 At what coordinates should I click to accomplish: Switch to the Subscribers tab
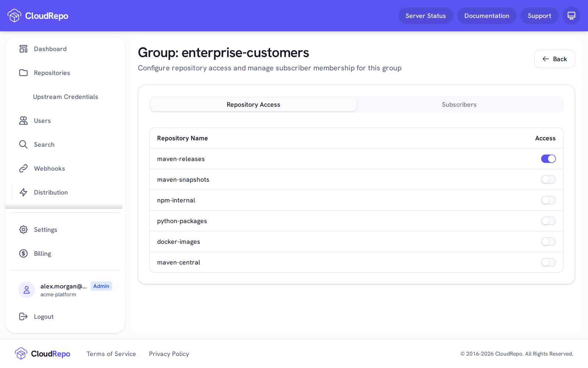point(459,105)
